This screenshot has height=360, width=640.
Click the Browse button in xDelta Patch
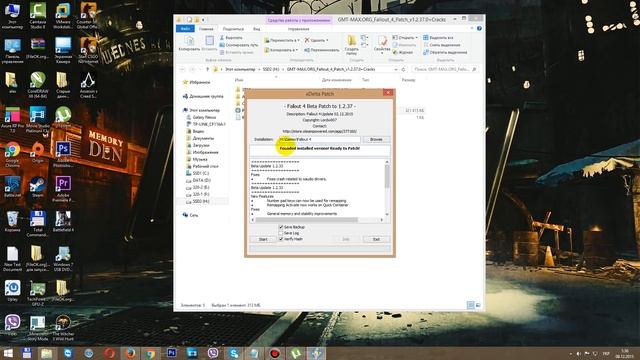[x=376, y=139]
